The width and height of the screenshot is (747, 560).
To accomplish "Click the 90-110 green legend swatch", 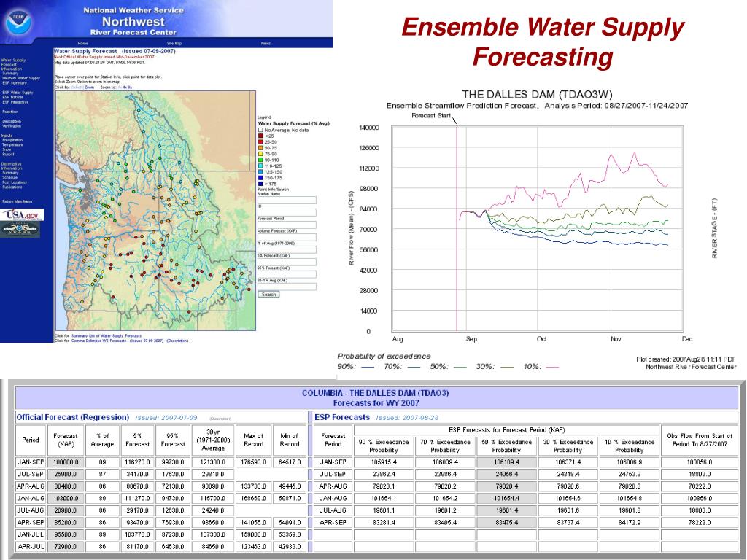I will [260, 160].
